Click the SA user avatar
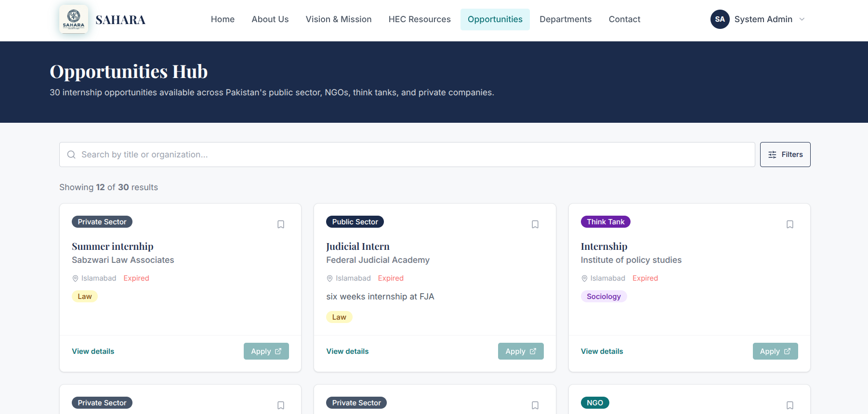This screenshot has height=414, width=868. tap(720, 19)
